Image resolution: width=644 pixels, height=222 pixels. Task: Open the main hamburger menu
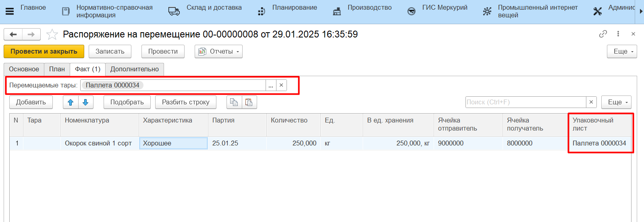[10, 11]
